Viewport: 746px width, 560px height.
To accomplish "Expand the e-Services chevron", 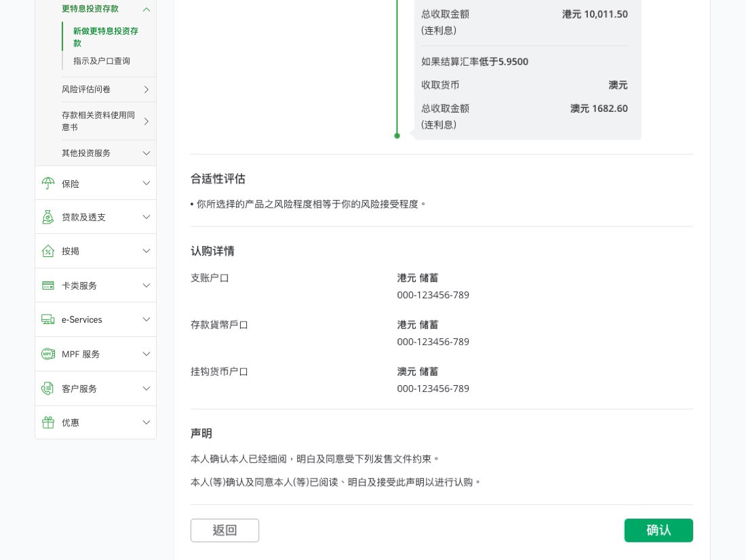I will 146,319.
